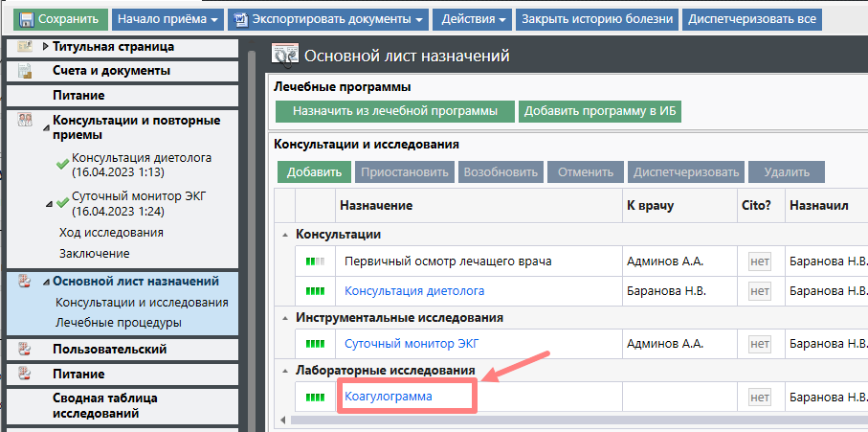The image size is (868, 432).
Task: Select Сводная таблица исследований in sidebar
Action: coord(104,405)
